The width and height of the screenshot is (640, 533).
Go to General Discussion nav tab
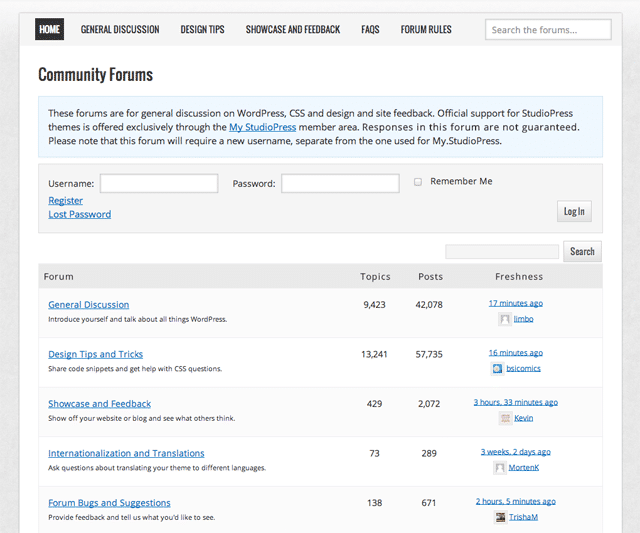120,30
